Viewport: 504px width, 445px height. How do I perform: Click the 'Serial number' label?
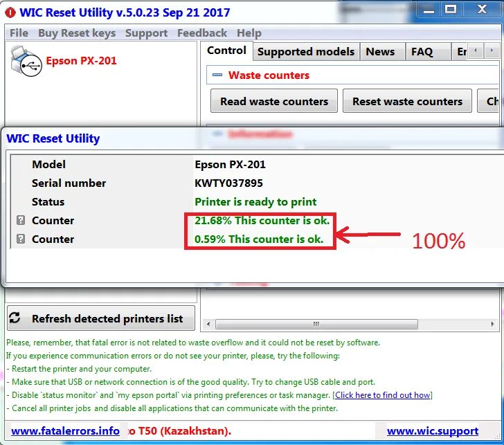pyautogui.click(x=69, y=183)
